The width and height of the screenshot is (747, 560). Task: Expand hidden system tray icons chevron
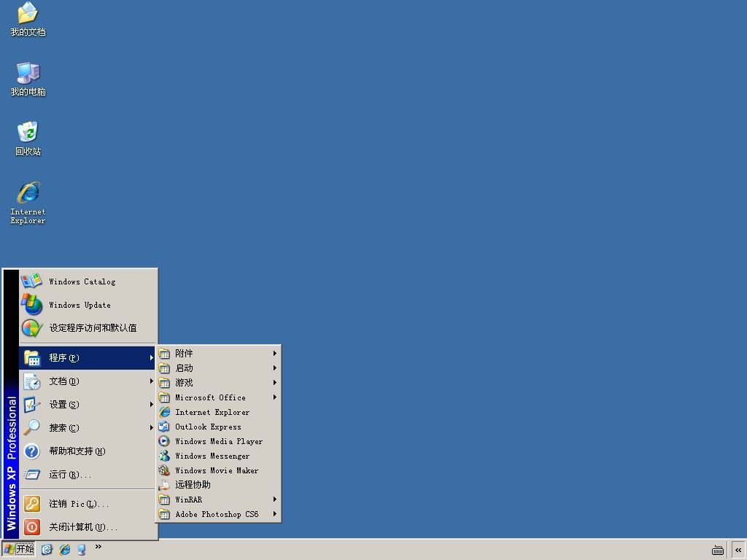pos(738,550)
